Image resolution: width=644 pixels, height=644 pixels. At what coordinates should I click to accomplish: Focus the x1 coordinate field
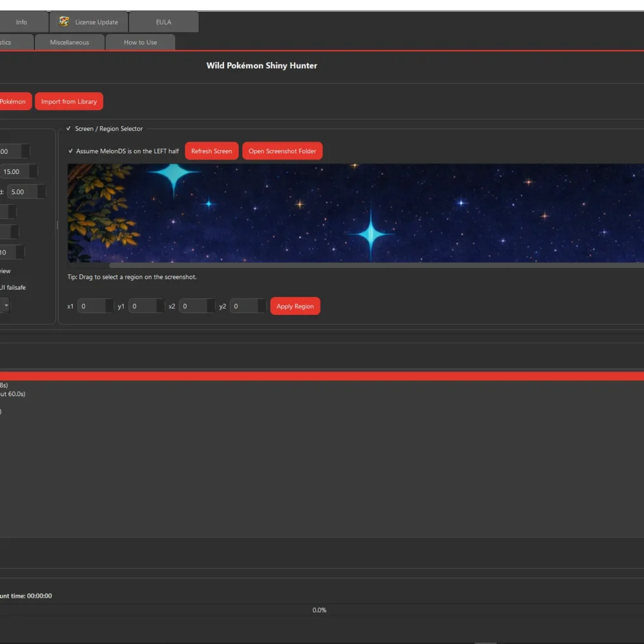[x=91, y=306]
